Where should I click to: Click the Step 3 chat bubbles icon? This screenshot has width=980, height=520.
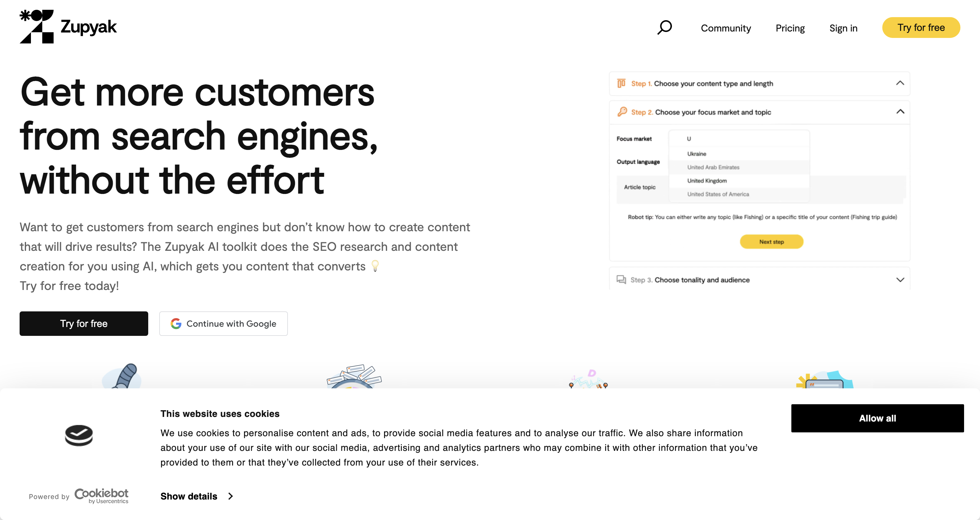tap(621, 280)
